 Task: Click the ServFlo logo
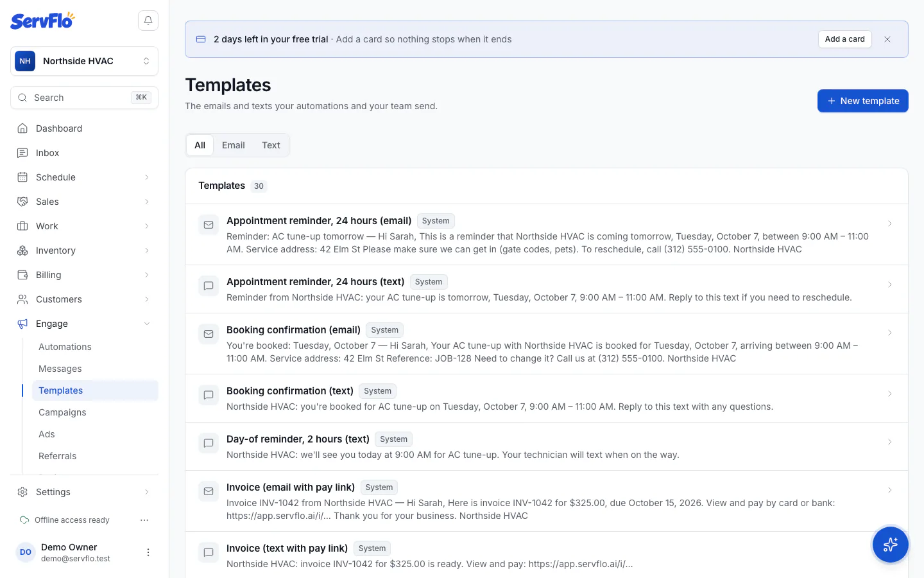42,21
